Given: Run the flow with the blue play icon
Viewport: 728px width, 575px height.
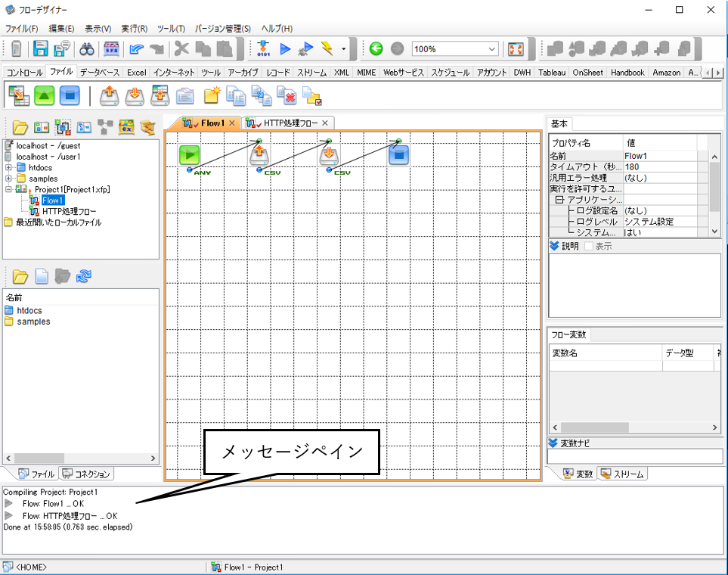Looking at the screenshot, I should point(285,49).
